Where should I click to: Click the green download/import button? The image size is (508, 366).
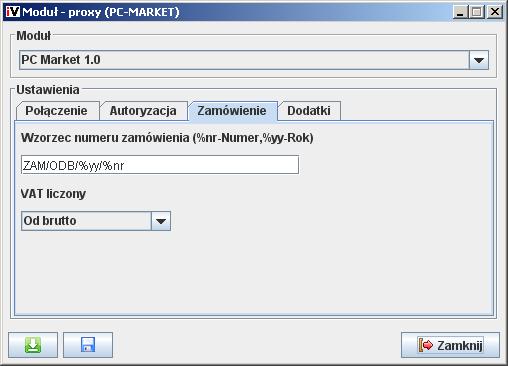[33, 345]
